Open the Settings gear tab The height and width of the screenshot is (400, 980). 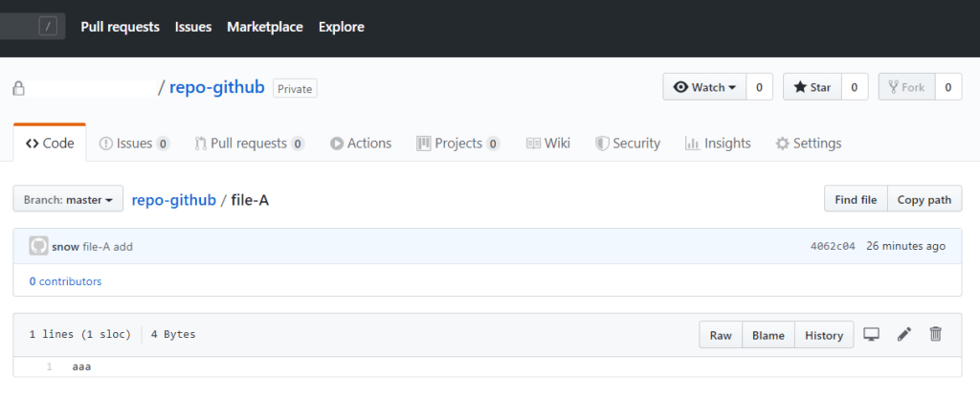pyautogui.click(x=808, y=144)
